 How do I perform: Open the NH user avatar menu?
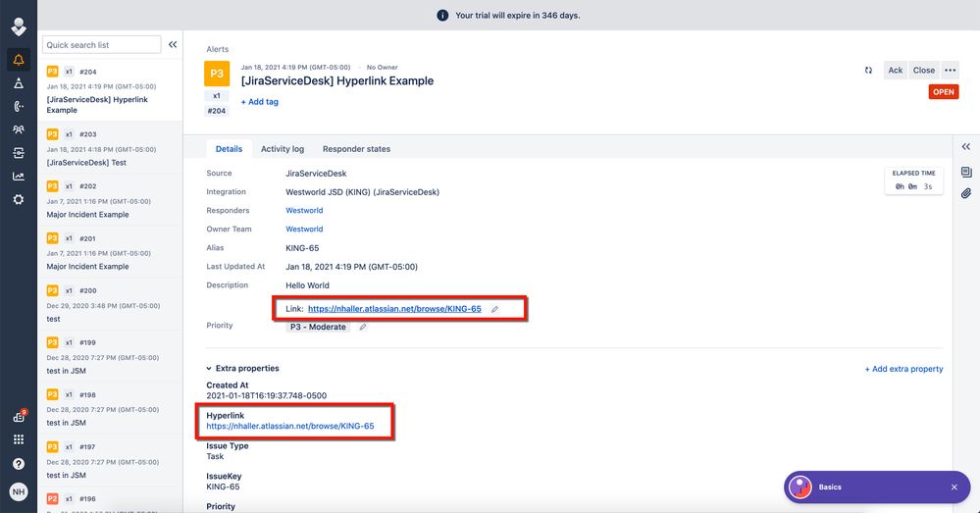[x=19, y=491]
